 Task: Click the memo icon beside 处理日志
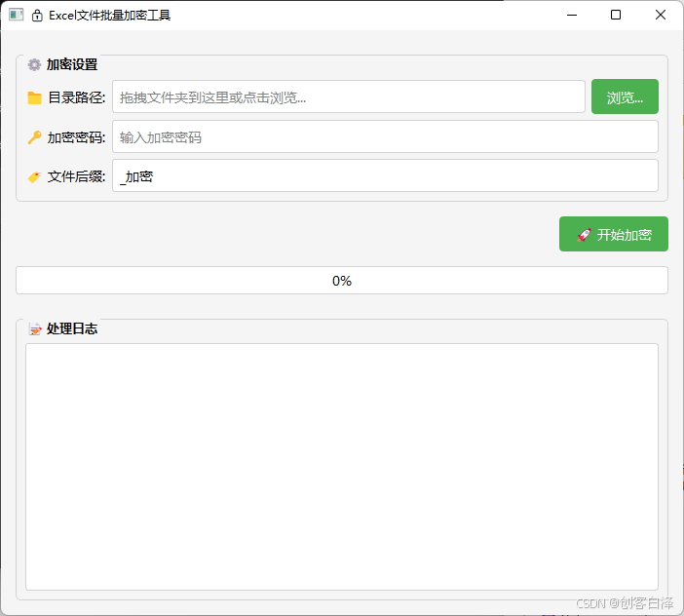(35, 328)
